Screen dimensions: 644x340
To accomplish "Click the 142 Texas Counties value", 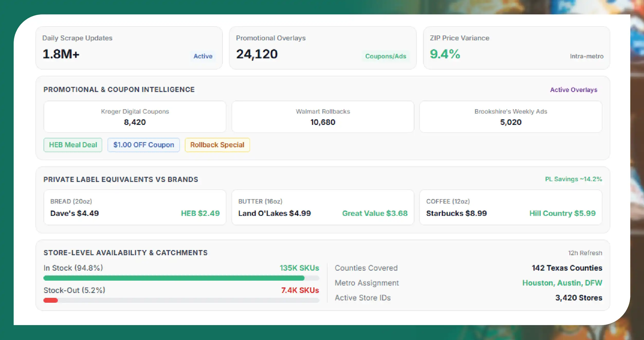I will 567,268.
